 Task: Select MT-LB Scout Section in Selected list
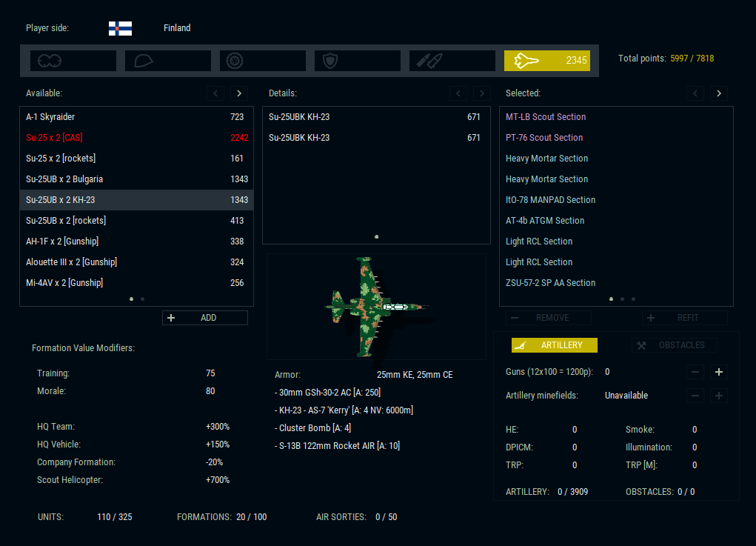point(616,117)
